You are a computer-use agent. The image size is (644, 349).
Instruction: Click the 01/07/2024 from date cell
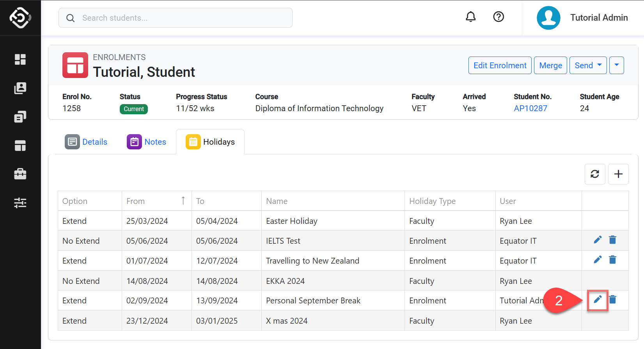[157, 260]
